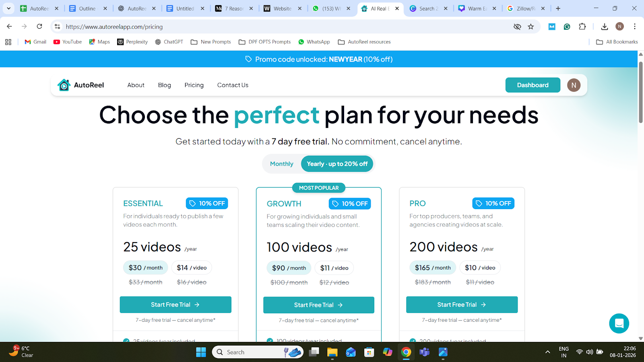Open Chrome downloads

click(605, 27)
